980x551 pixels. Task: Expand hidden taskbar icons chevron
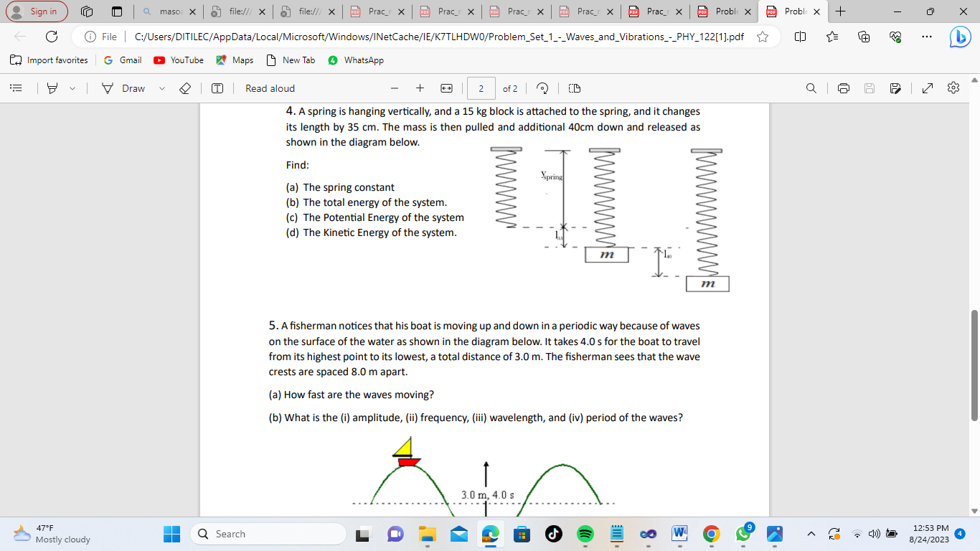[x=811, y=534]
